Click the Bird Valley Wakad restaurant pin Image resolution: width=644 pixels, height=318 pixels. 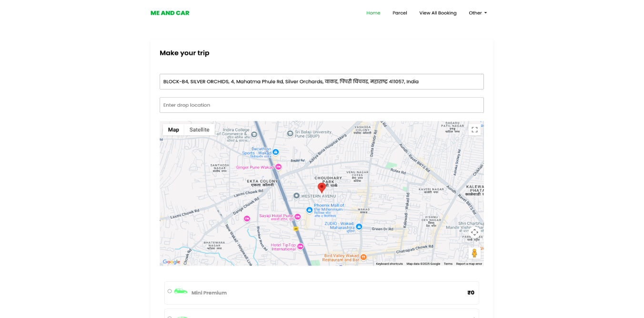(x=363, y=257)
